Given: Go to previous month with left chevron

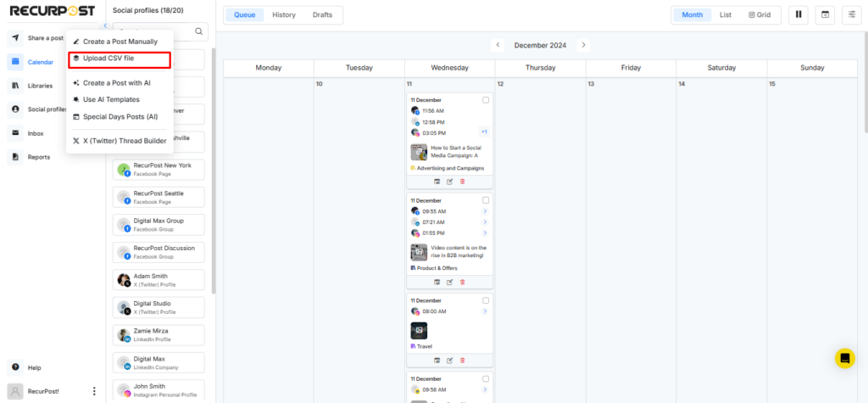Looking at the screenshot, I should point(498,45).
